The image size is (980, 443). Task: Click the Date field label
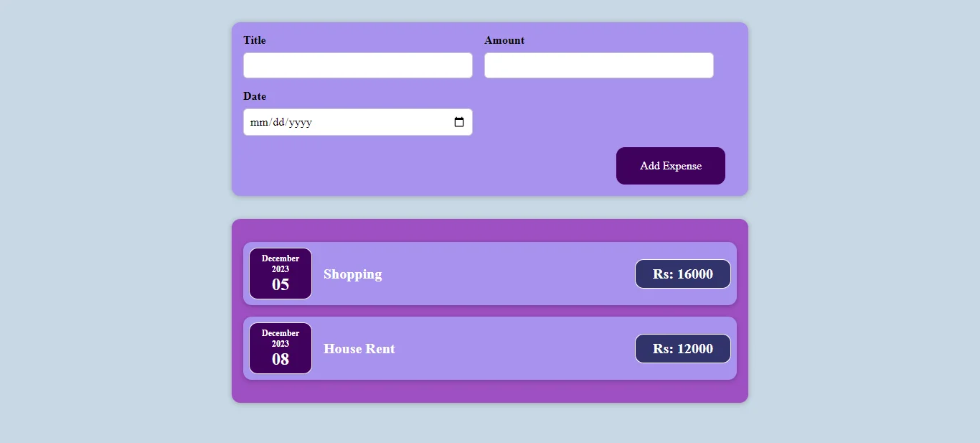pyautogui.click(x=255, y=96)
